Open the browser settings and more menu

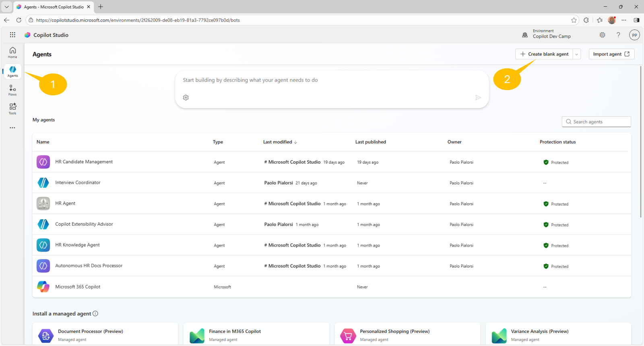click(624, 20)
